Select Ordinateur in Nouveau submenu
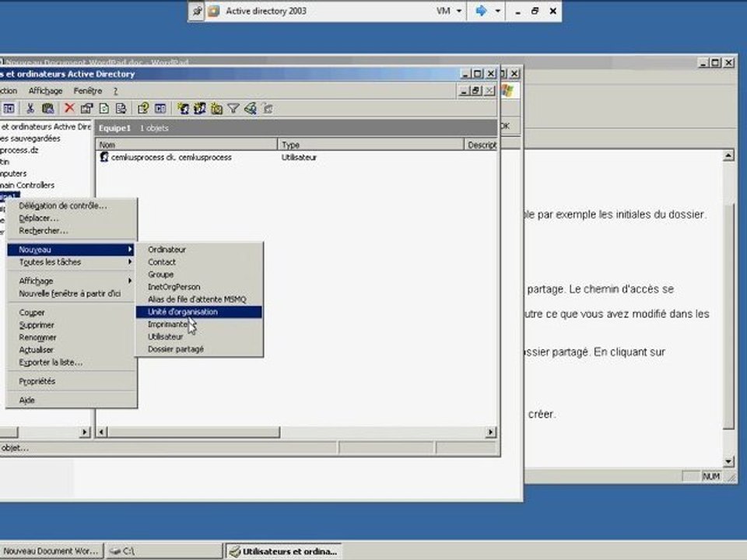747x560 pixels. pos(199,249)
